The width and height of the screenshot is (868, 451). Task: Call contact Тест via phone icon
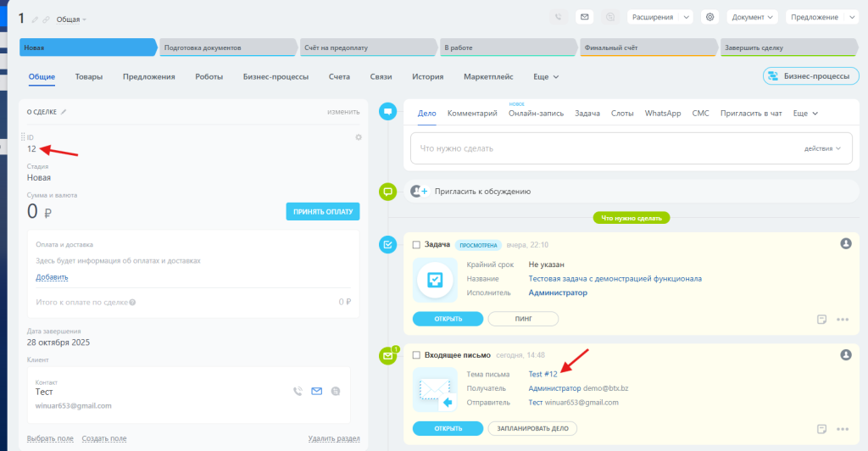(x=298, y=392)
